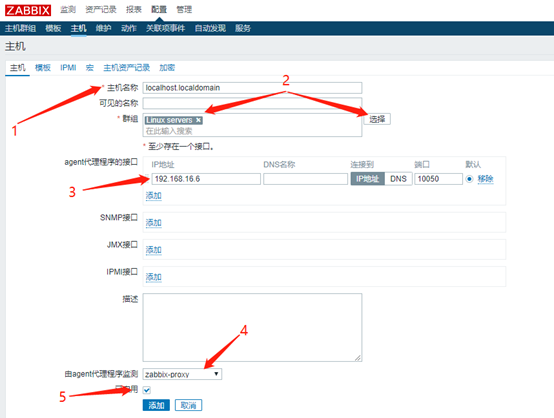Switch to the 主机 form tab
The image size is (554, 418).
(x=18, y=67)
